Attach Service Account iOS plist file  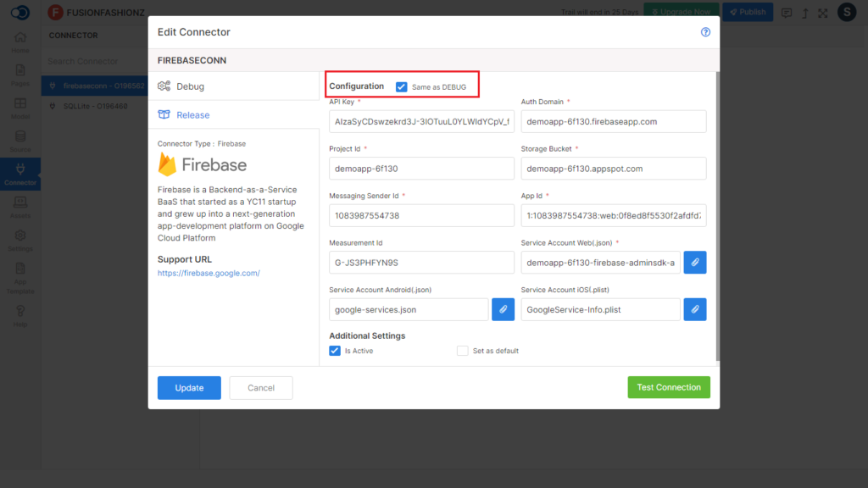695,309
